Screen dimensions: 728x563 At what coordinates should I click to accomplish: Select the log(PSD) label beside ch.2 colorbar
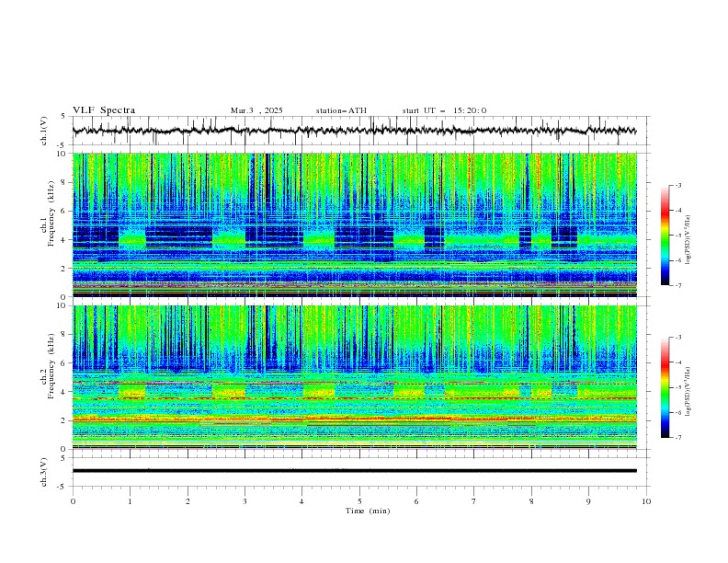click(x=688, y=392)
